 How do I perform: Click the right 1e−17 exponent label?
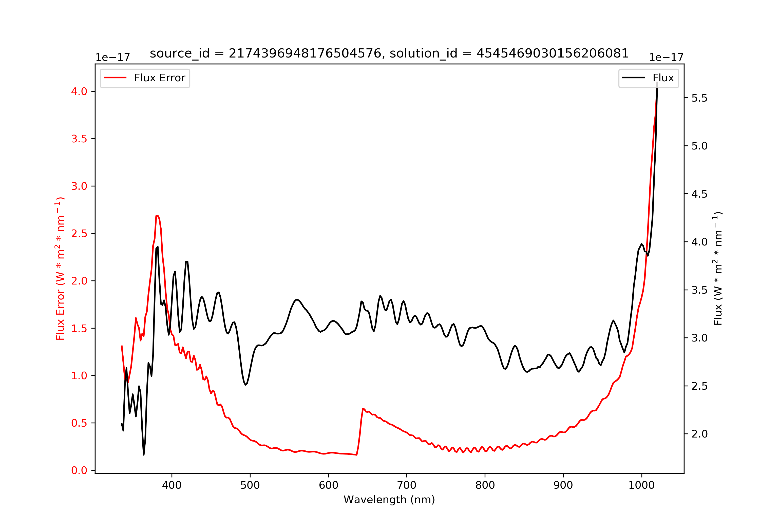666,58
